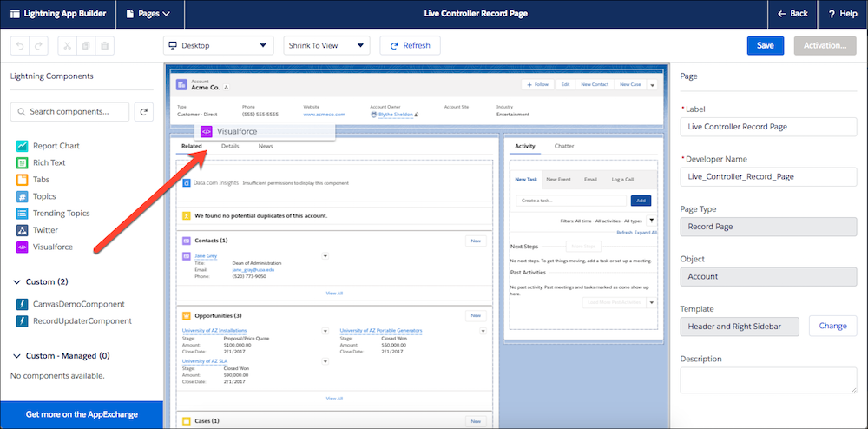Click the copy icon in toolbar

[x=86, y=46]
